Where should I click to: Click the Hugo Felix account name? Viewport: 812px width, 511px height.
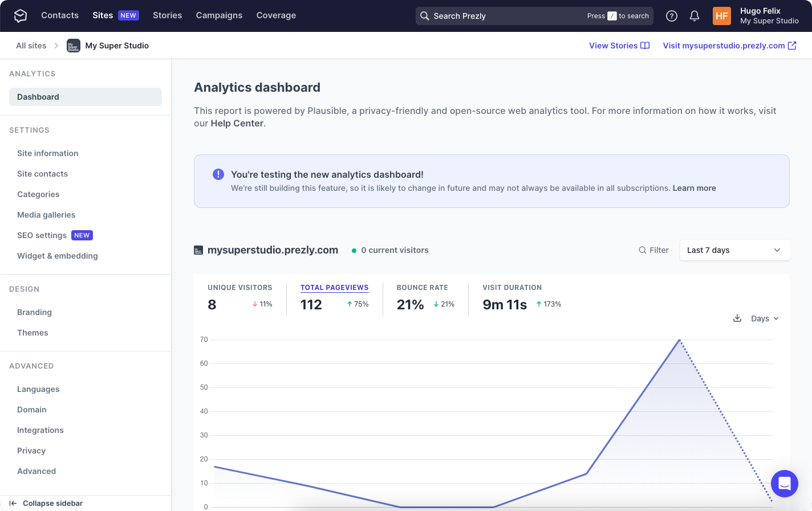tap(760, 11)
